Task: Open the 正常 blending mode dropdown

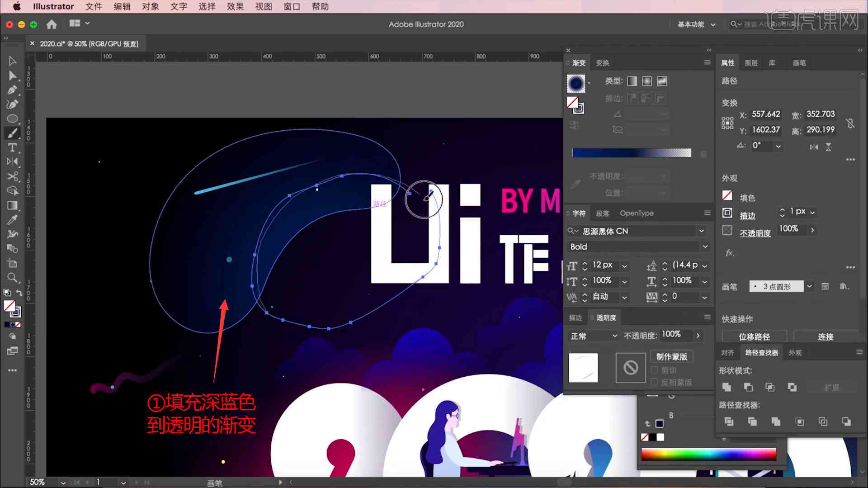Action: 594,336
